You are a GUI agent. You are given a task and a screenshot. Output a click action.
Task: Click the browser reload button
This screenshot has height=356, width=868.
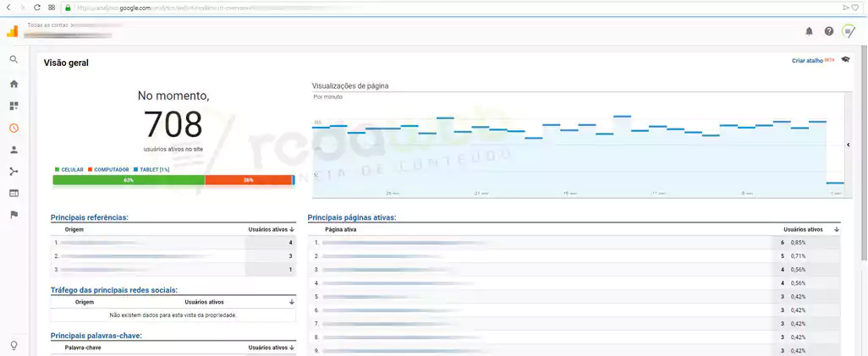click(37, 7)
